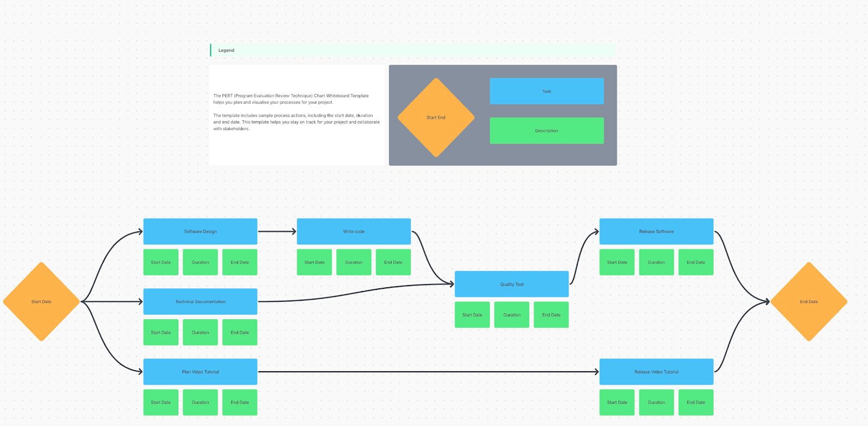Click Duration under Write code
868x426 pixels.
coord(354,262)
